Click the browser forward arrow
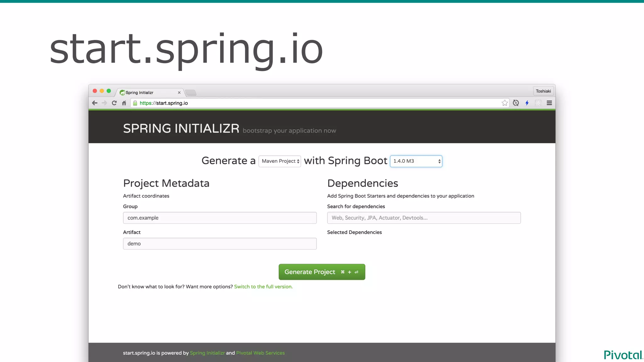 coord(104,103)
